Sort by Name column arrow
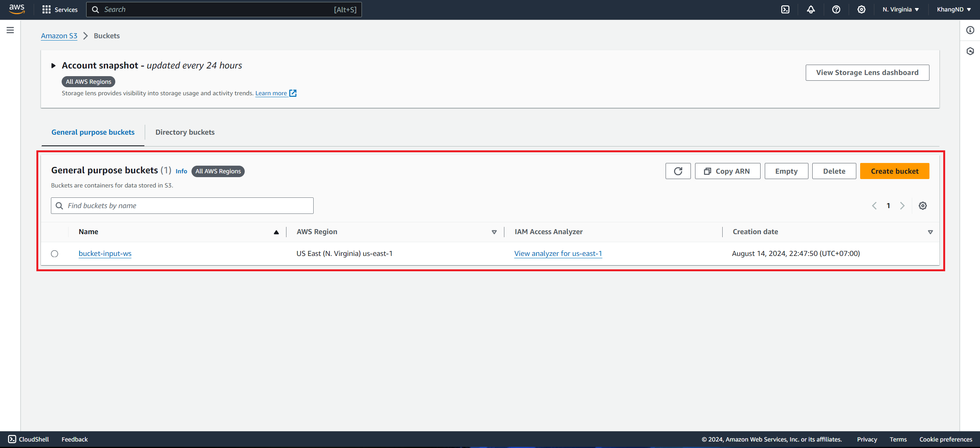The width and height of the screenshot is (980, 448). pos(276,232)
